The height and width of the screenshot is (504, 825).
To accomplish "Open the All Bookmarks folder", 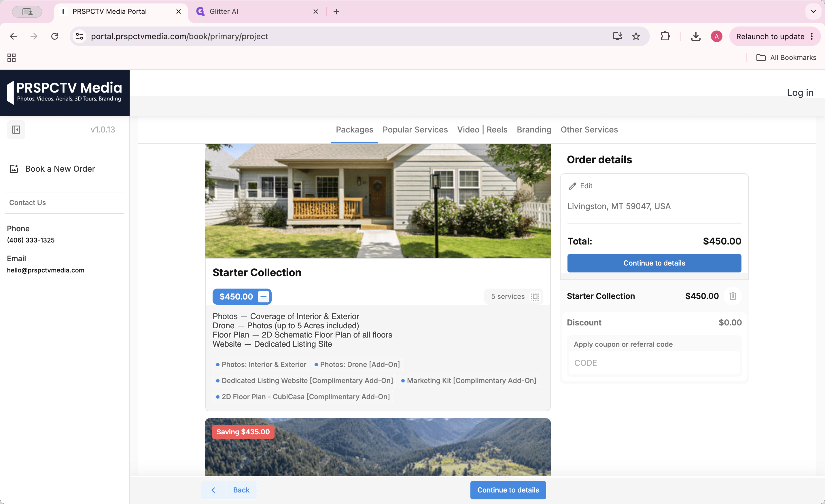I will (786, 58).
